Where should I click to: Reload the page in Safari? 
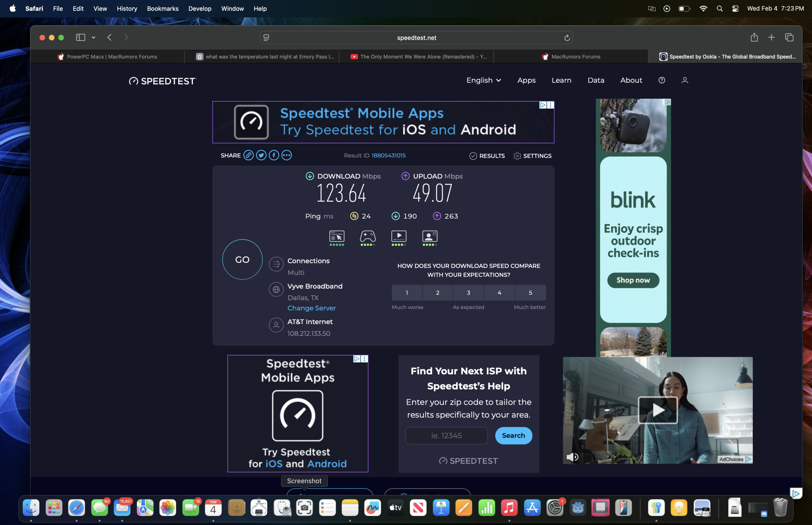(567, 38)
